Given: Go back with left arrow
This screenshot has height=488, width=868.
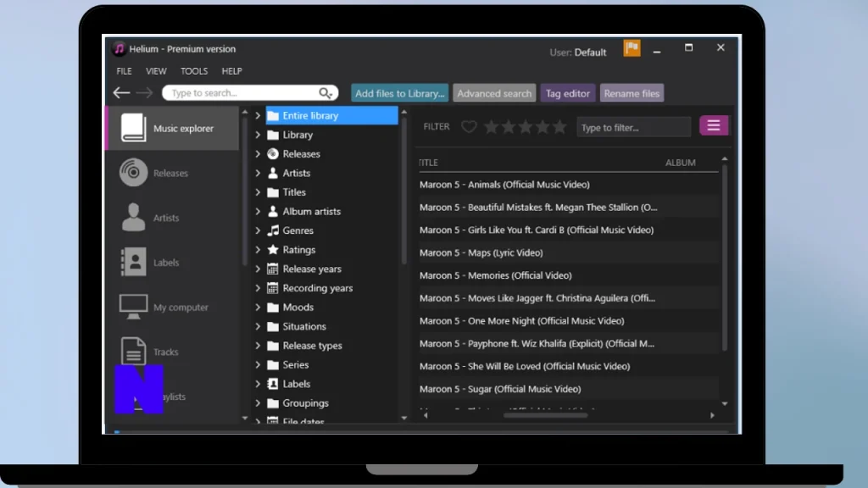Looking at the screenshot, I should [121, 93].
